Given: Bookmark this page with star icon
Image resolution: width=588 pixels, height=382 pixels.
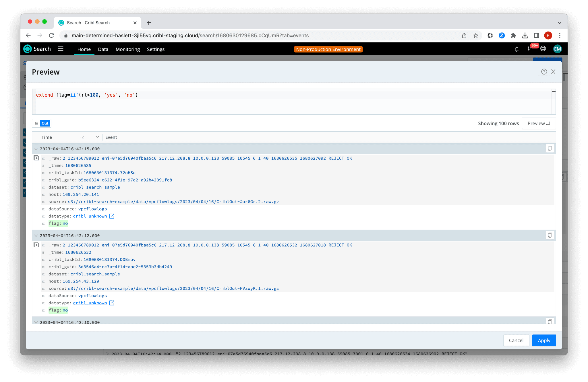Looking at the screenshot, I should 476,36.
